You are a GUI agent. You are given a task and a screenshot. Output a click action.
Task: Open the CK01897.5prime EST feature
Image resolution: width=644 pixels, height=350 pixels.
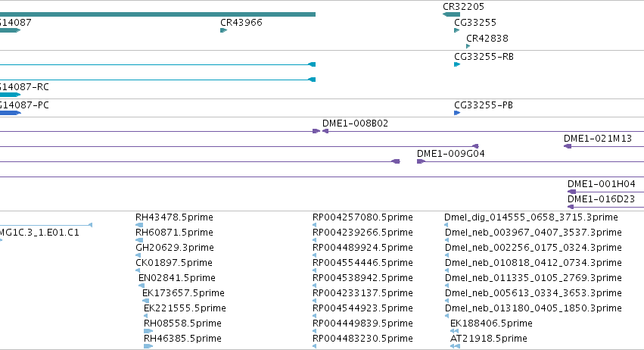coord(174,262)
